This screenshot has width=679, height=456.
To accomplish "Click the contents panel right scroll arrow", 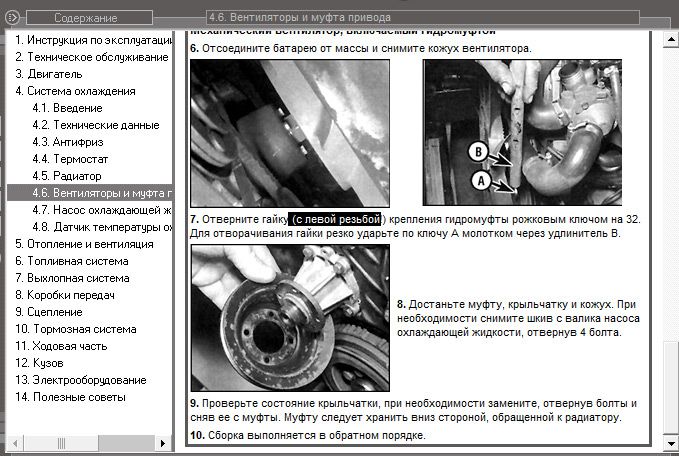I will 163,443.
